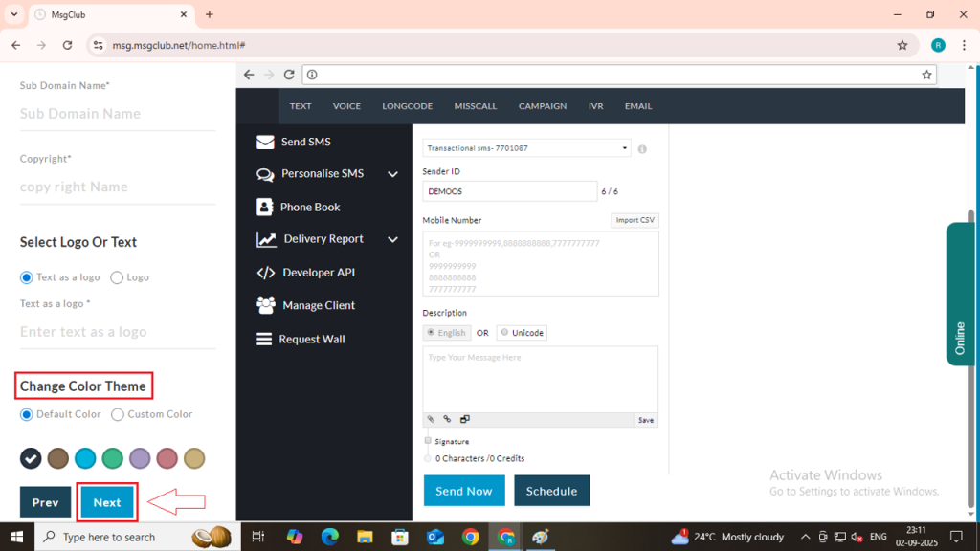Screen dimensions: 980x551
Task: Open Chrome three-dot menu
Action: [x=964, y=45]
